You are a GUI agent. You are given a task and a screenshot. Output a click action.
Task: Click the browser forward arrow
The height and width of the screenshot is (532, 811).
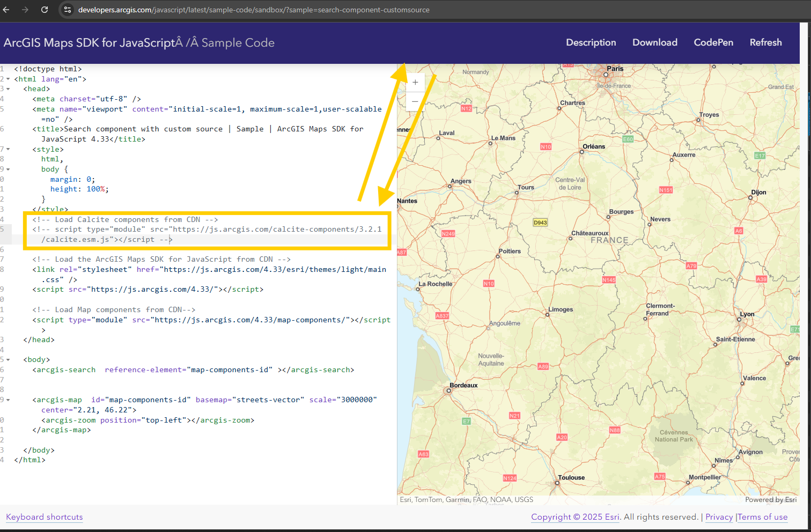[25, 10]
